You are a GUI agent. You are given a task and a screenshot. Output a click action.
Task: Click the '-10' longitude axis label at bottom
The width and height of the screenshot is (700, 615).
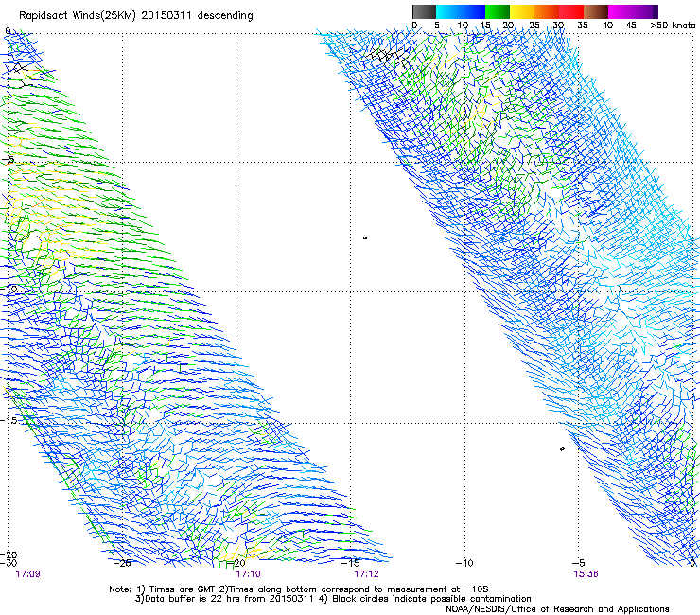click(464, 563)
